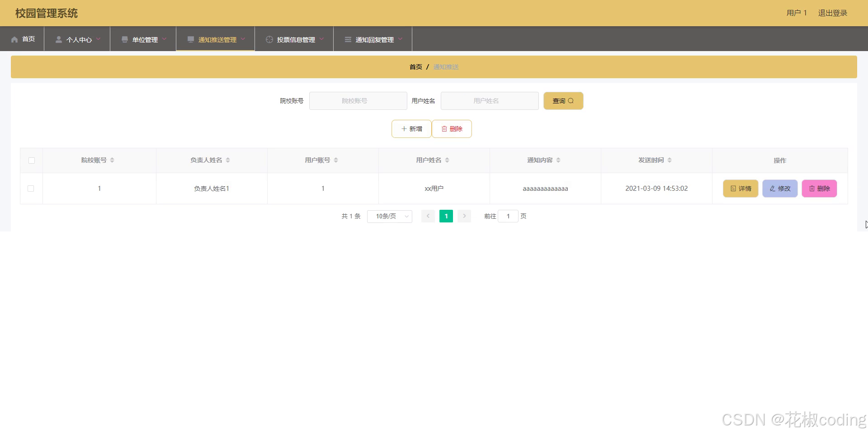868x434 pixels.
Task: Click the 新增 add button
Action: (411, 129)
